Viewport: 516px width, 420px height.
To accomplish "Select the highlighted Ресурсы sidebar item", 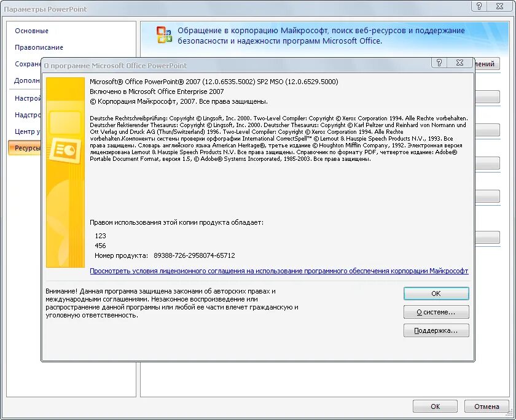I will 25,148.
